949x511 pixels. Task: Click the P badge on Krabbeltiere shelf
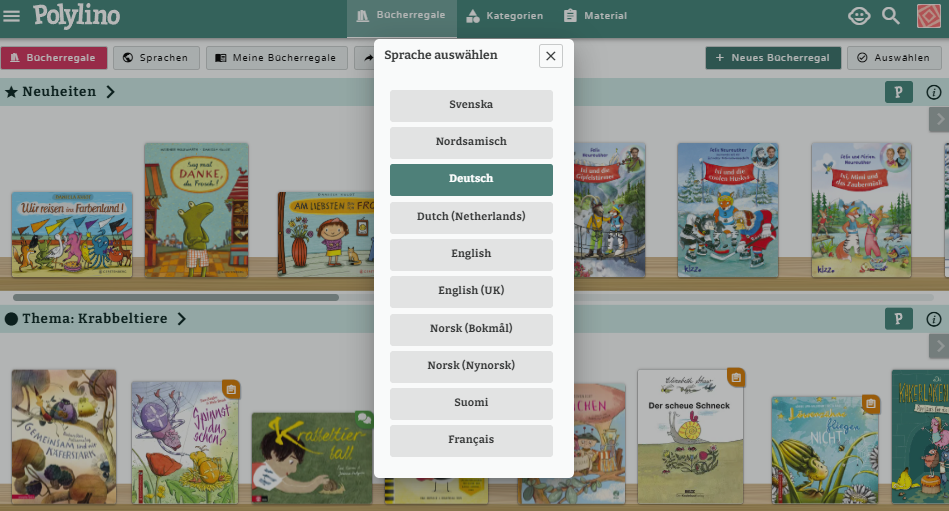(898, 319)
